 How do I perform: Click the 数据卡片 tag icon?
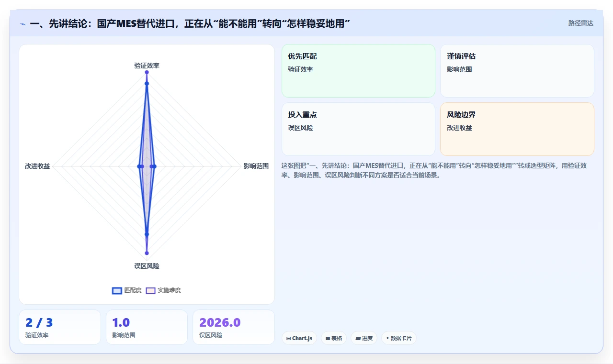pos(387,338)
